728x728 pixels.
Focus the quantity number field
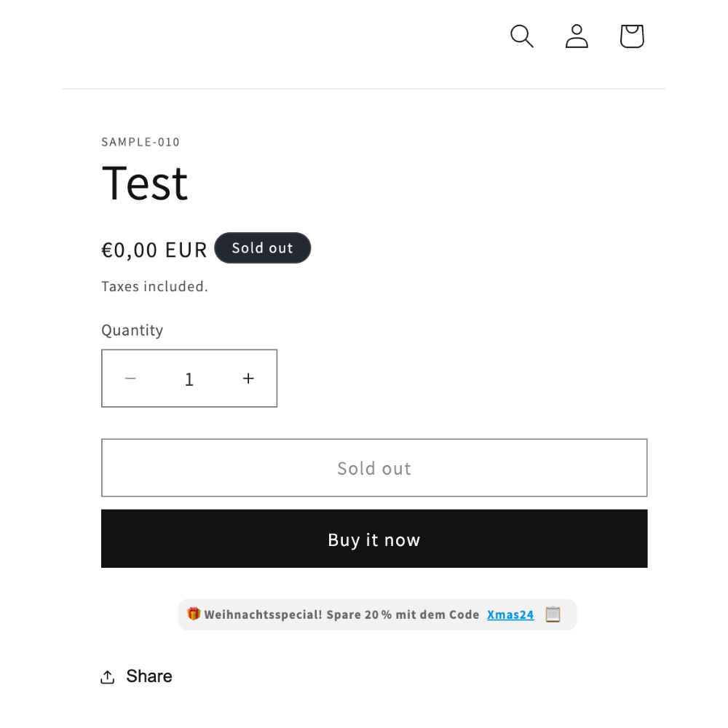(189, 379)
